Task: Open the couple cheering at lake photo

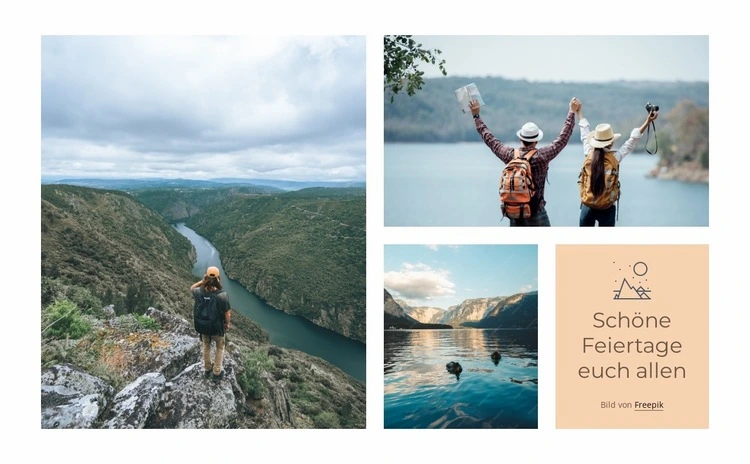Action: (x=546, y=131)
